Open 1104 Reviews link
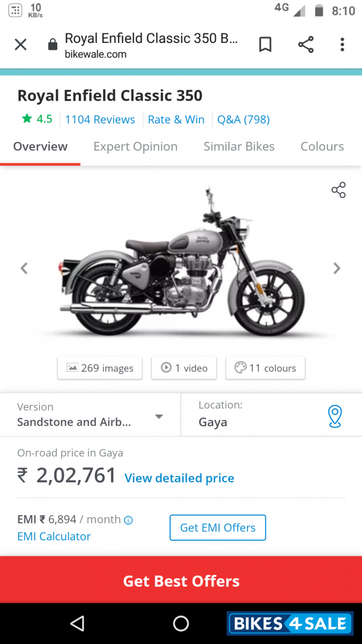The image size is (362, 644). pos(100,119)
